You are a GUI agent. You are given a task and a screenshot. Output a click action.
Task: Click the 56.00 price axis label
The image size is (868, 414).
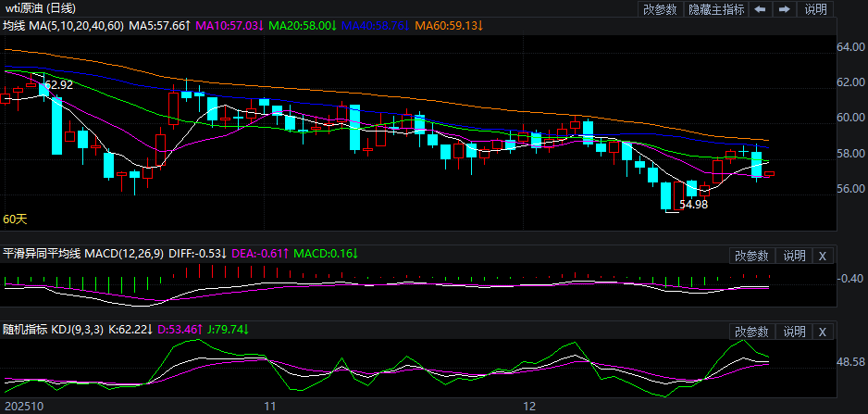pos(850,188)
